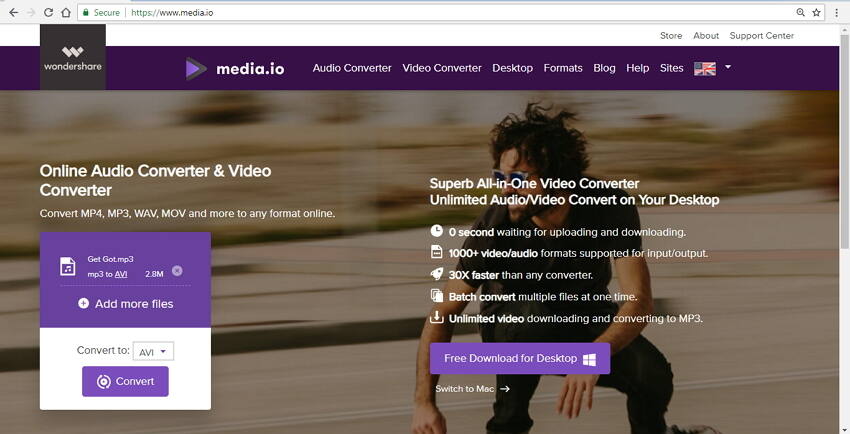Screen dimensions: 850x434
Task: Click the download icon beside Unlimited video
Action: point(436,317)
